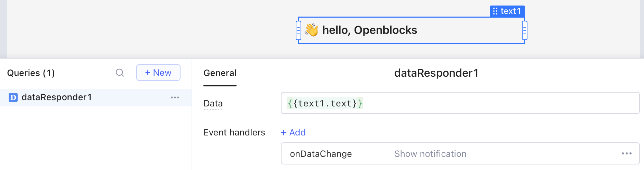
Task: Select the "hello, Openblocks" text
Action: coord(369,30)
